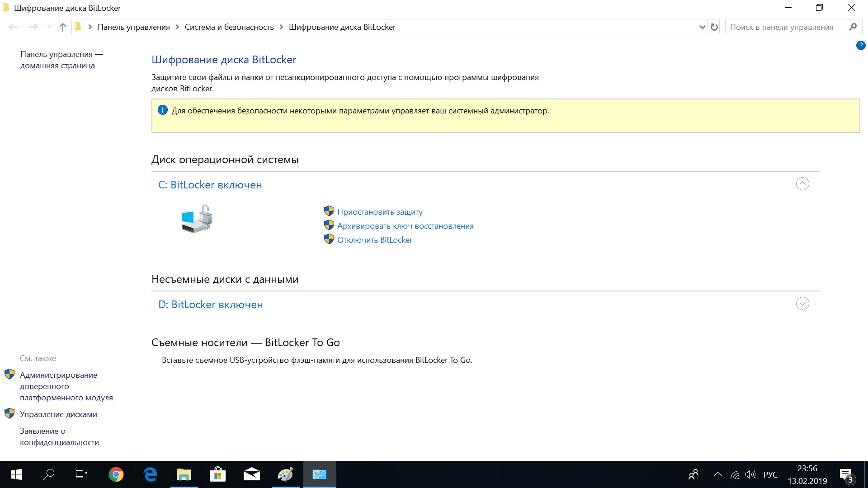Screen dimensions: 868x488
Task: Open Wi-Fi network flyout
Action: point(735,474)
